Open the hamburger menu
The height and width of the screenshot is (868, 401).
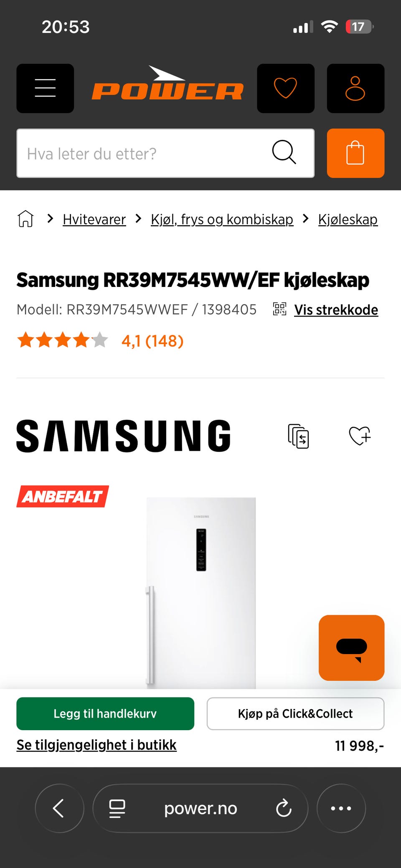(x=45, y=88)
